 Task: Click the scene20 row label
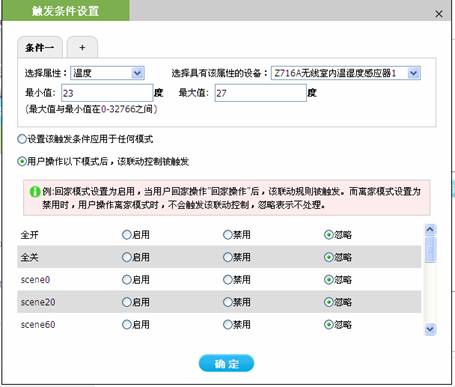38,302
